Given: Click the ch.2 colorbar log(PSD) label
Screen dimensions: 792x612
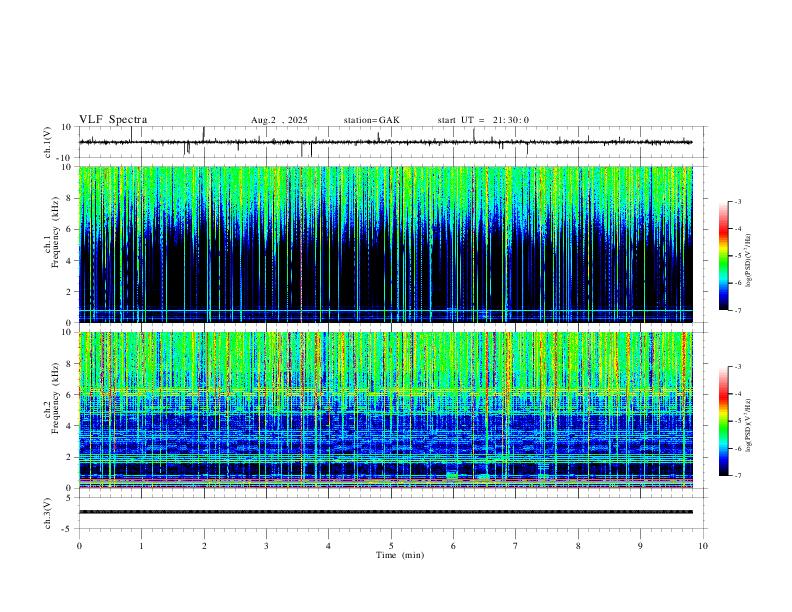Looking at the screenshot, I should 749,425.
